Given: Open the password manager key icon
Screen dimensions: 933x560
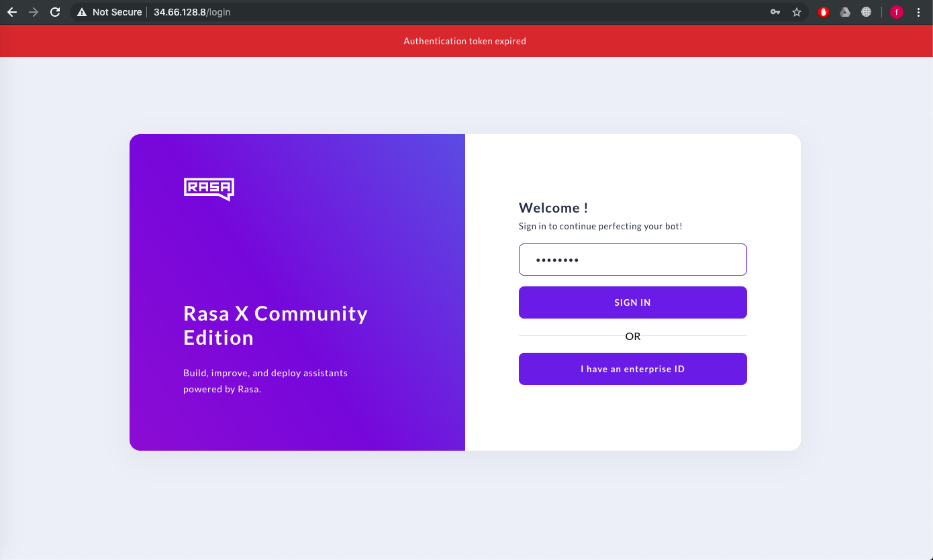Looking at the screenshot, I should click(774, 11).
